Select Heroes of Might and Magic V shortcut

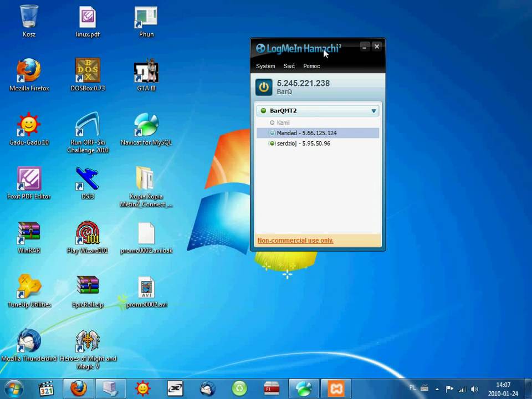pyautogui.click(x=88, y=349)
